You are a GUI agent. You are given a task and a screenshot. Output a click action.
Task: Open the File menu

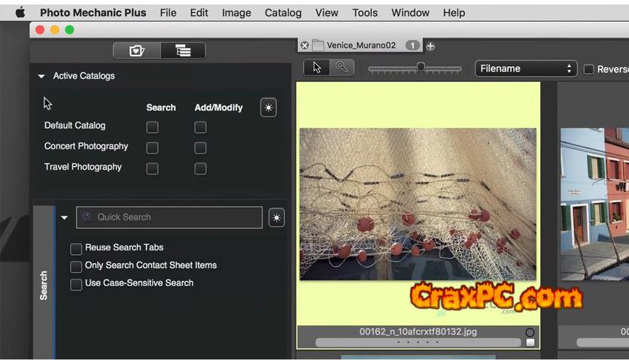[x=168, y=13]
